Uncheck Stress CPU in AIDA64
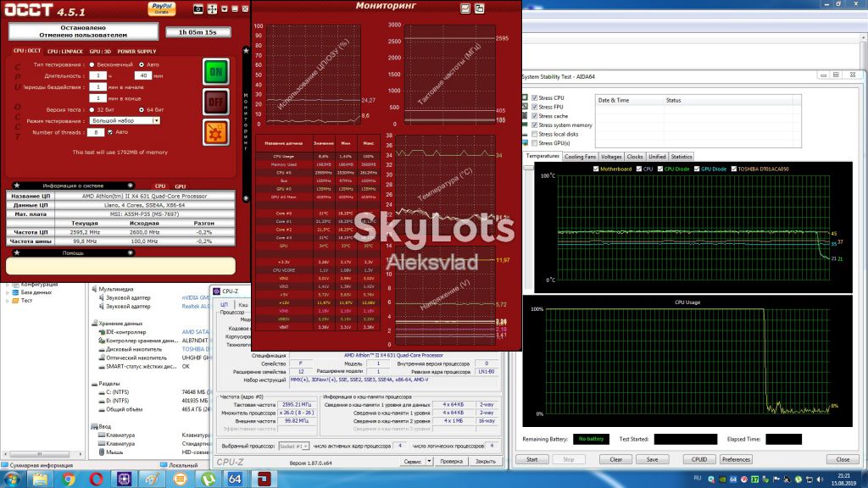Image resolution: width=868 pixels, height=488 pixels. click(x=534, y=98)
